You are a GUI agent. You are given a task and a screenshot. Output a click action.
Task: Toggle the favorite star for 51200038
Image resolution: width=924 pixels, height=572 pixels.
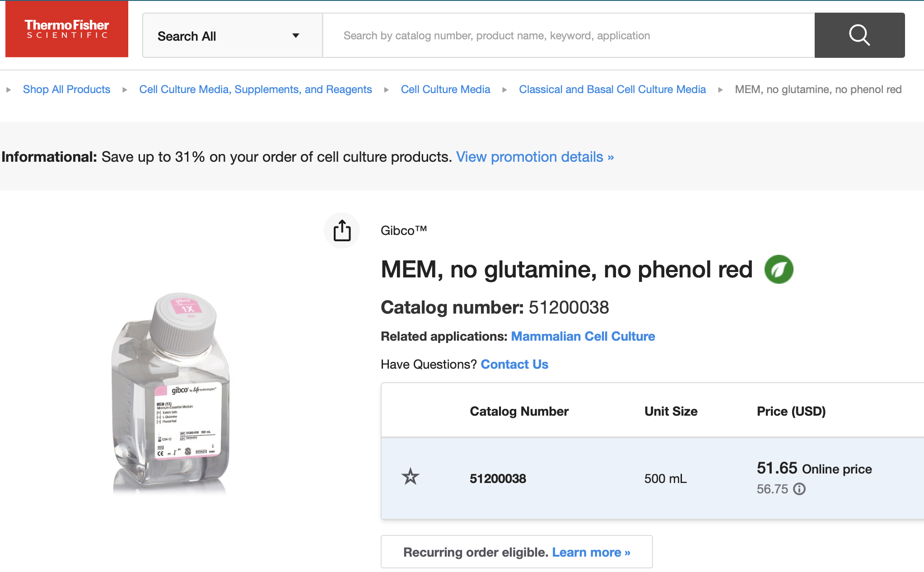point(411,477)
